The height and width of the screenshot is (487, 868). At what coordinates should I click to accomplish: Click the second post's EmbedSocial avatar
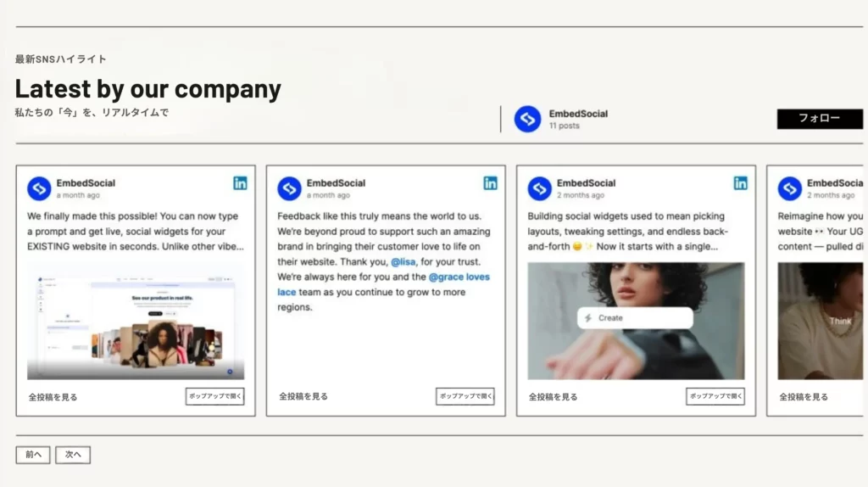289,188
